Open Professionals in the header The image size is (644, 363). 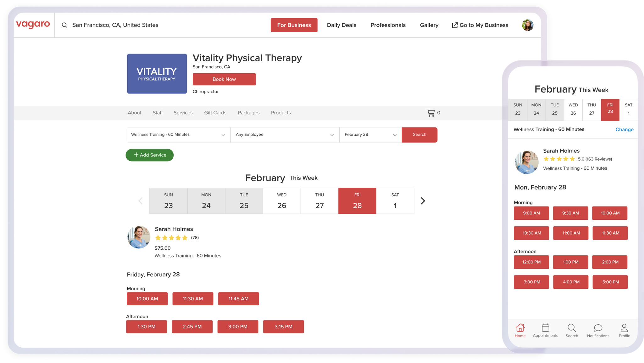388,25
